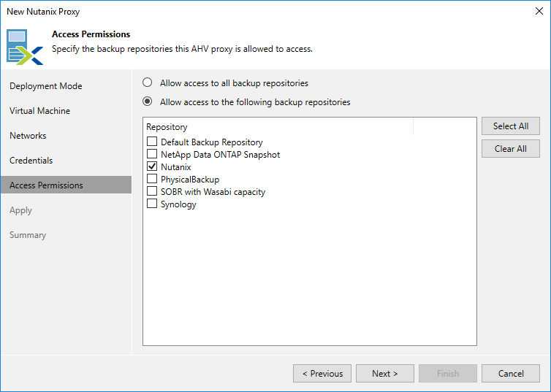Check SOBR with Wasabi capacity checkbox
Viewport: 551px width, 392px height.
[x=152, y=191]
